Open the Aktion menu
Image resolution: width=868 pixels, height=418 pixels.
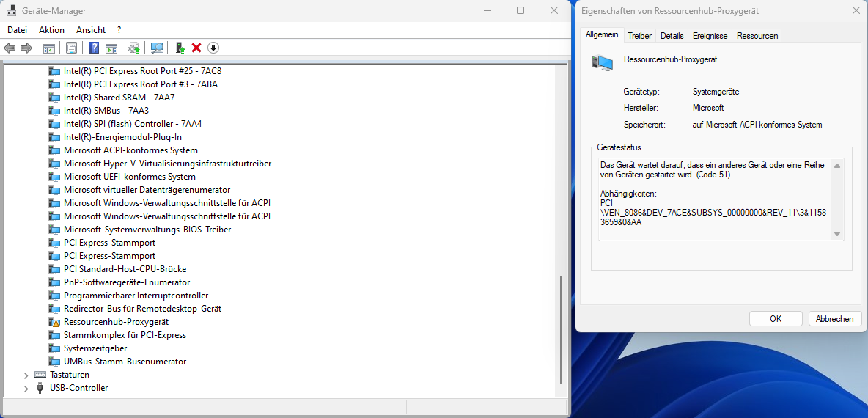click(51, 30)
